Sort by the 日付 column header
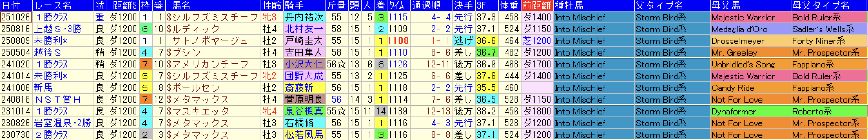This screenshot has width=868, height=140. [x=16, y=6]
